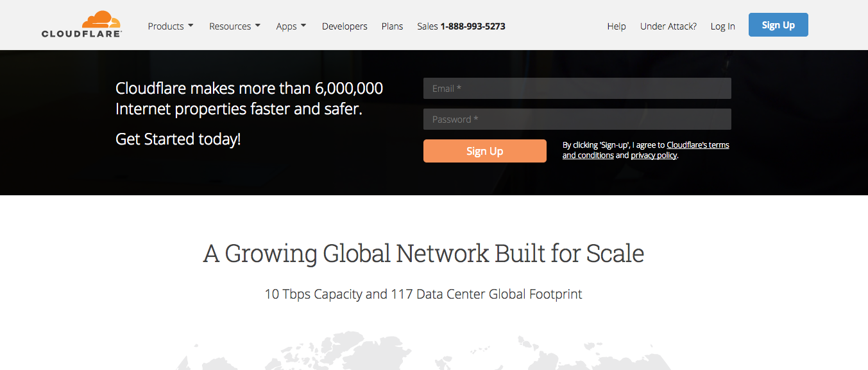Open the Developers page

pyautogui.click(x=345, y=26)
